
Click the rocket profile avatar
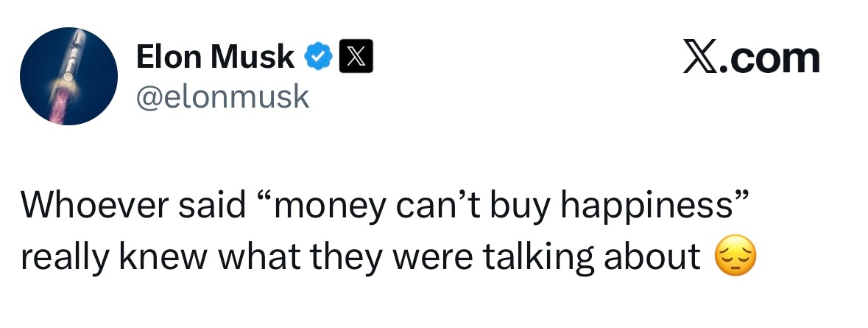pyautogui.click(x=68, y=76)
